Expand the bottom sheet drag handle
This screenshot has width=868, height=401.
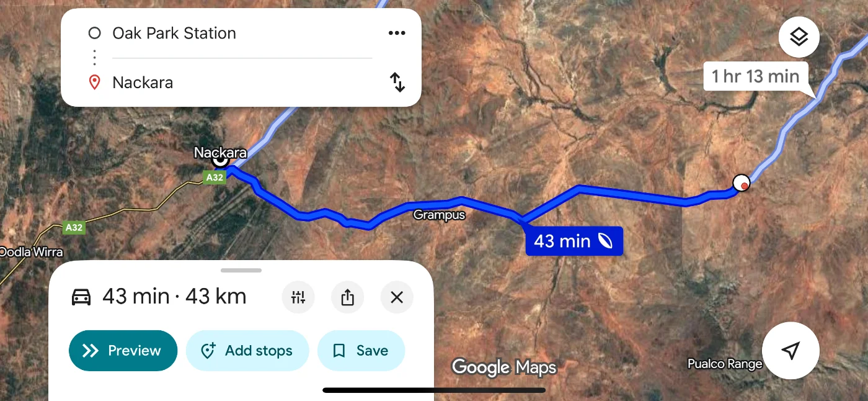coord(241,271)
